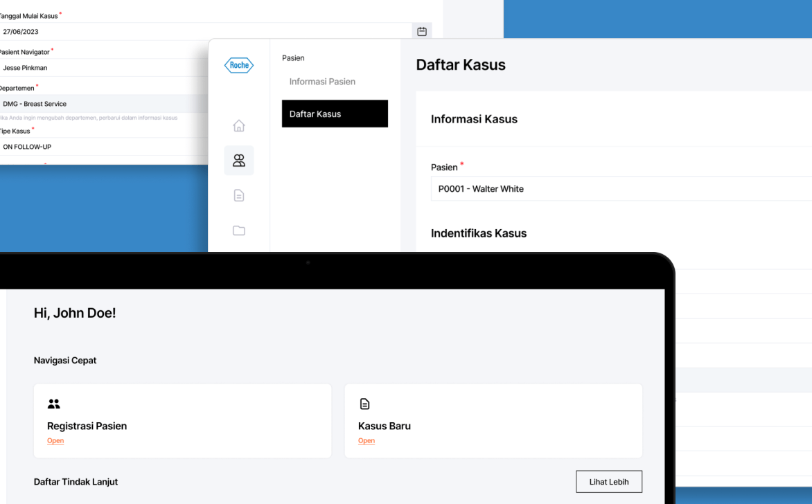Go to Home via sidebar icon
Image resolution: width=812 pixels, height=504 pixels.
point(239,126)
